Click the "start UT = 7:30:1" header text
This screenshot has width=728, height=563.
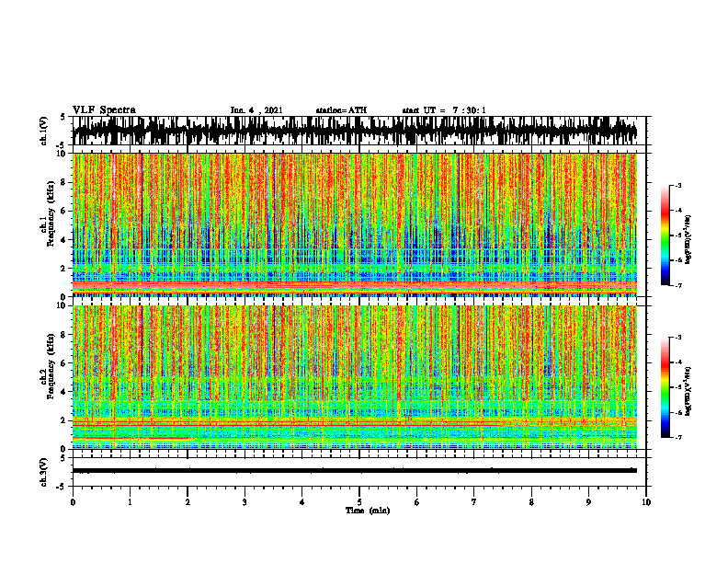[x=444, y=110]
